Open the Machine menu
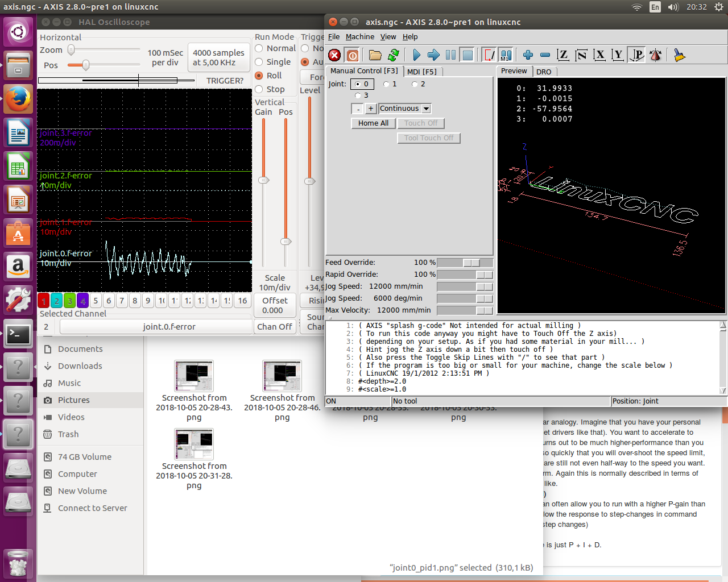 click(360, 37)
